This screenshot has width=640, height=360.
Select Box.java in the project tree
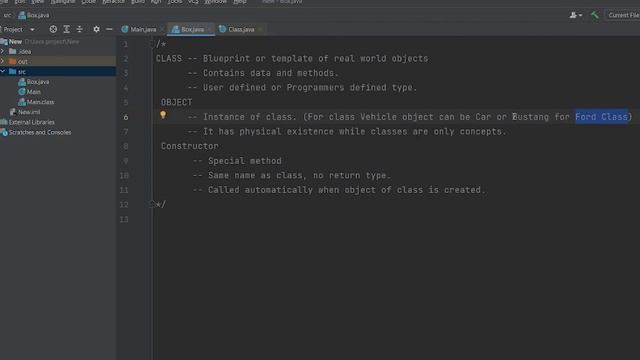[34, 82]
